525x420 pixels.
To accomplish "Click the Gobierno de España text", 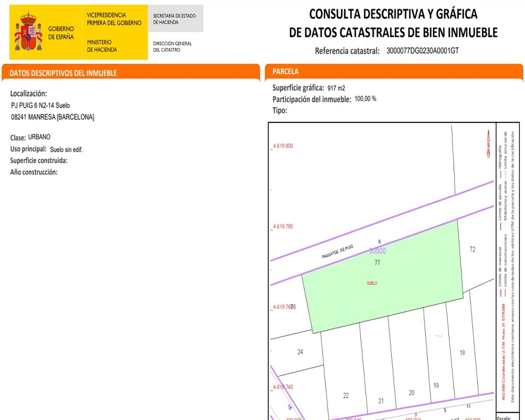I will click(x=61, y=33).
